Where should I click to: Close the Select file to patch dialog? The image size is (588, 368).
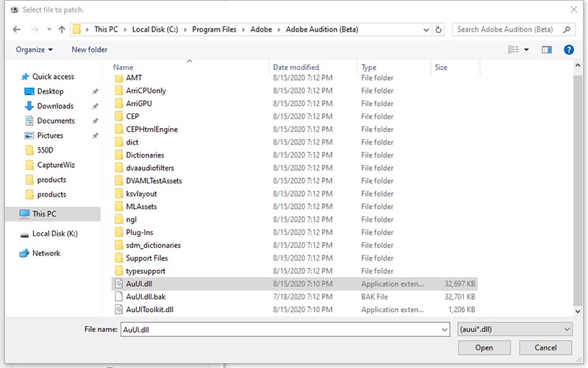tap(574, 10)
